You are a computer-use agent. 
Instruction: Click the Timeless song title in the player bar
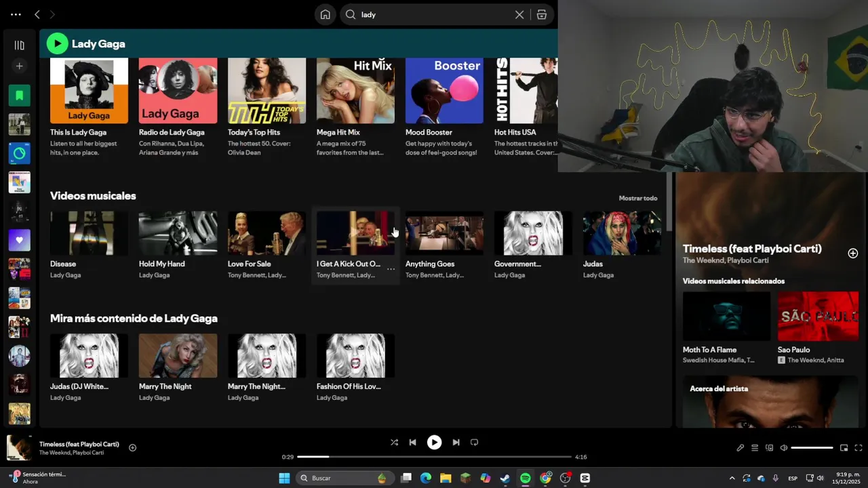[79, 444]
